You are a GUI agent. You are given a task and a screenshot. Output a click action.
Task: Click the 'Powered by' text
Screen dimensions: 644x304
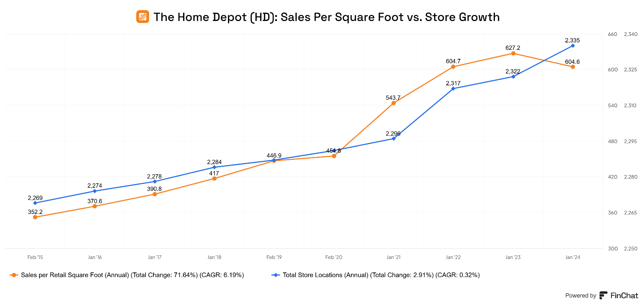click(581, 296)
